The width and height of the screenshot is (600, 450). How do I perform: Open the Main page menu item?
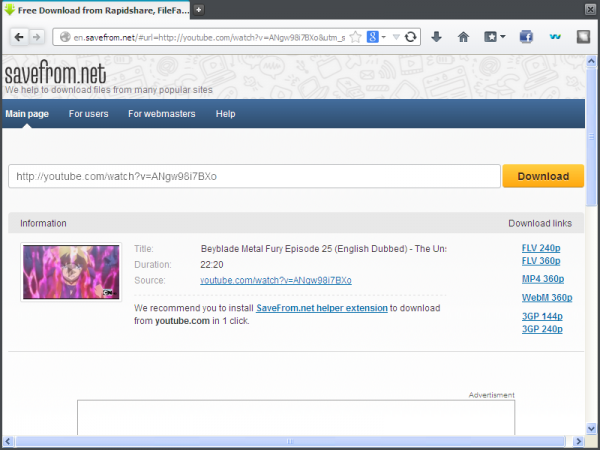(x=27, y=114)
